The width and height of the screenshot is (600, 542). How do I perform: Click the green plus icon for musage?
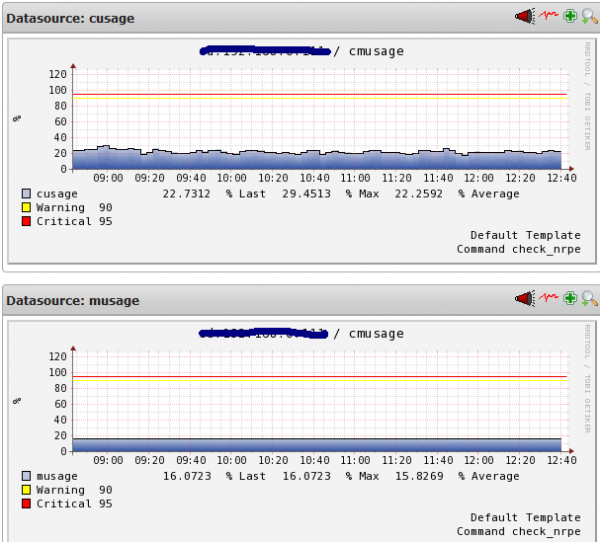[570, 298]
